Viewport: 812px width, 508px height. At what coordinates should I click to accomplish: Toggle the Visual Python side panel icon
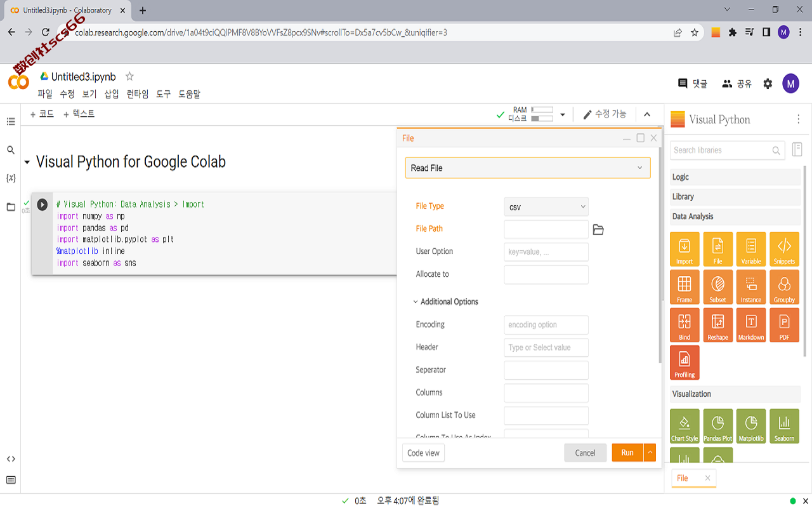(797, 150)
